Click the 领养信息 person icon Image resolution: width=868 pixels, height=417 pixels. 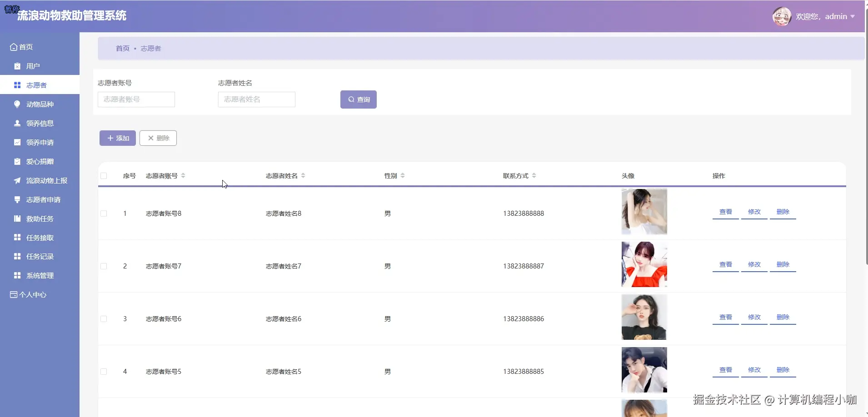(x=17, y=124)
